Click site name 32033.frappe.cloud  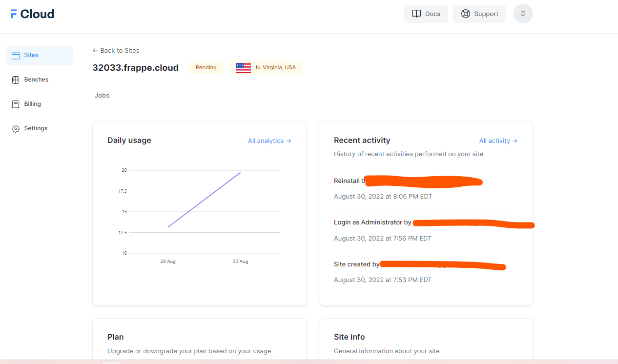[x=136, y=68]
